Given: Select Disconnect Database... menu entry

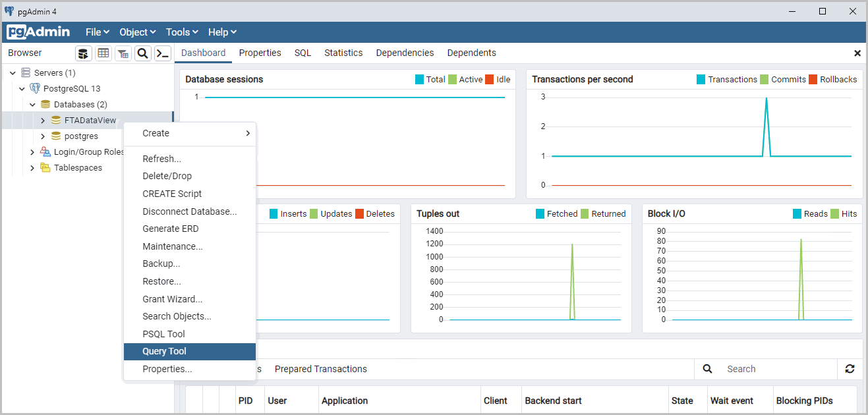Looking at the screenshot, I should tap(190, 211).
